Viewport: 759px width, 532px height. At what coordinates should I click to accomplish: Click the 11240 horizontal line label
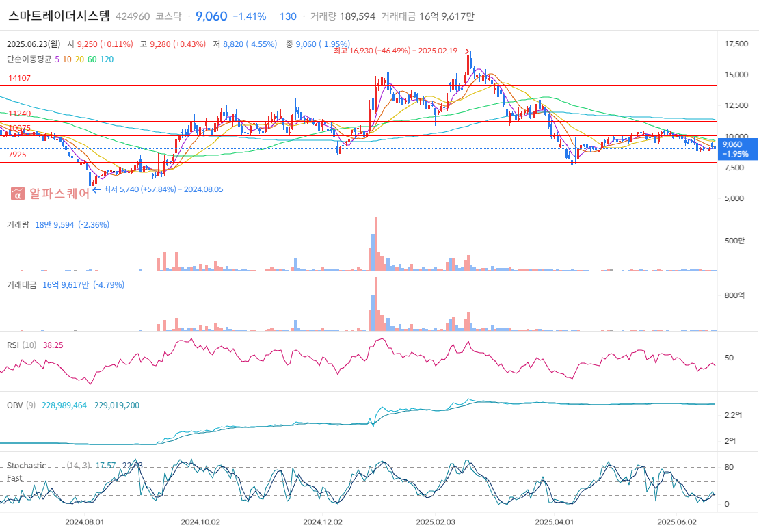click(x=19, y=114)
